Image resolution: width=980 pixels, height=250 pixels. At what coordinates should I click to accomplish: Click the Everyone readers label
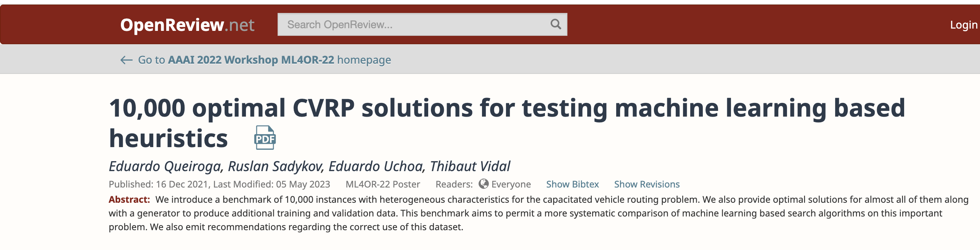point(511,184)
